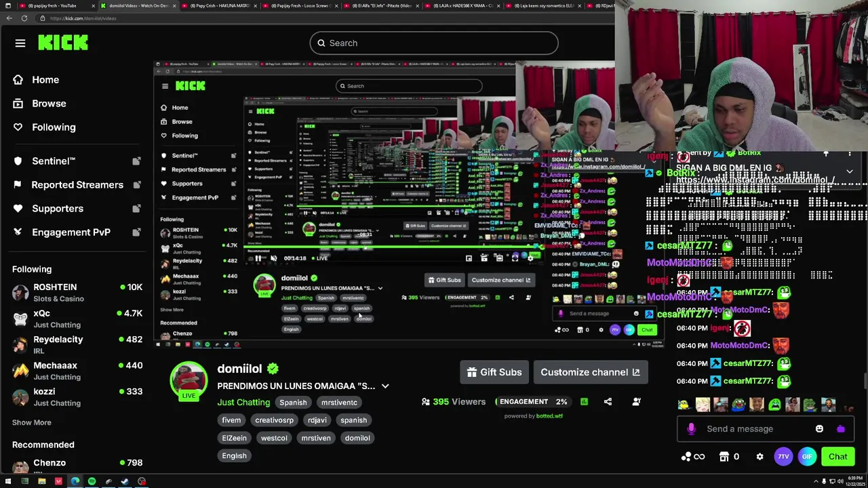The image size is (868, 488).
Task: Collapse the pinned message chevron
Action: pyautogui.click(x=849, y=171)
